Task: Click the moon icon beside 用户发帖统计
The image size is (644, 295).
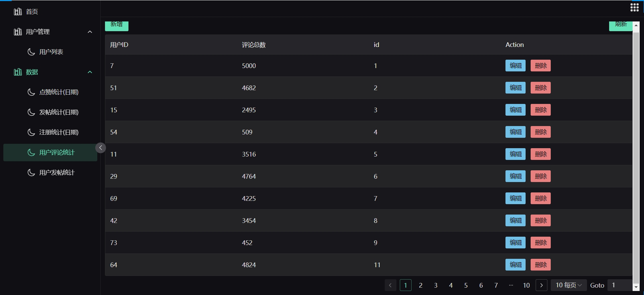Action: coord(31,173)
